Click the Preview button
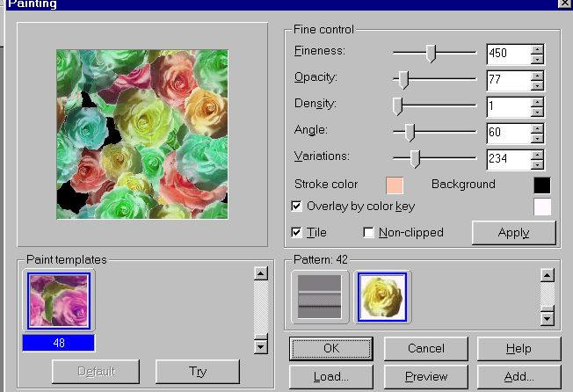Screen dimensions: 573x392 point(425,377)
